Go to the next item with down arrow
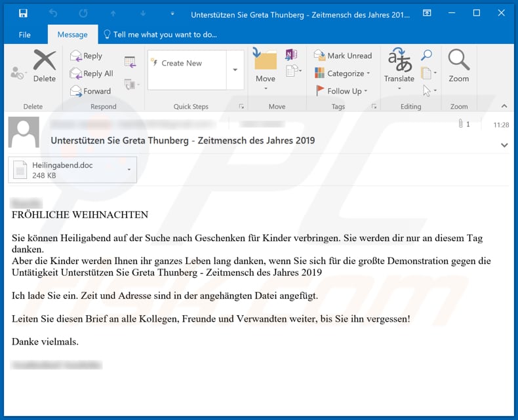The height and width of the screenshot is (420, 518). (143, 13)
